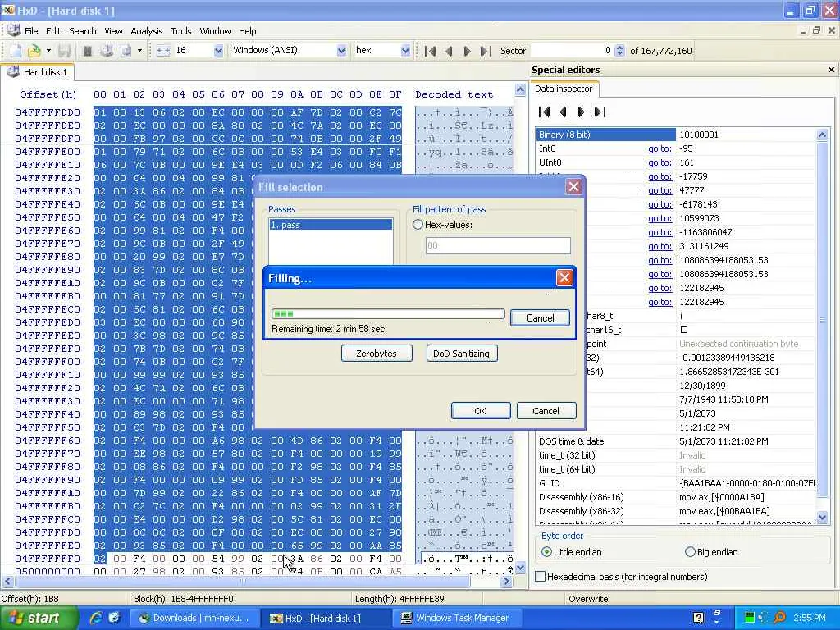Viewport: 840px width, 630px height.
Task: Click the bytes-per-row width icon
Action: pyautogui.click(x=163, y=51)
